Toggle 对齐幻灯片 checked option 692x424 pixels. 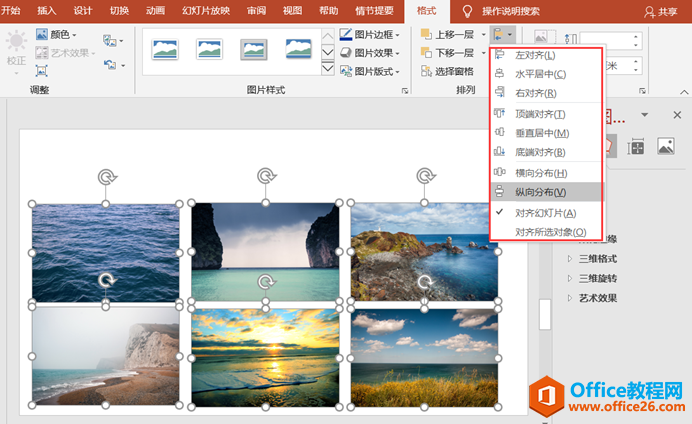tap(547, 213)
